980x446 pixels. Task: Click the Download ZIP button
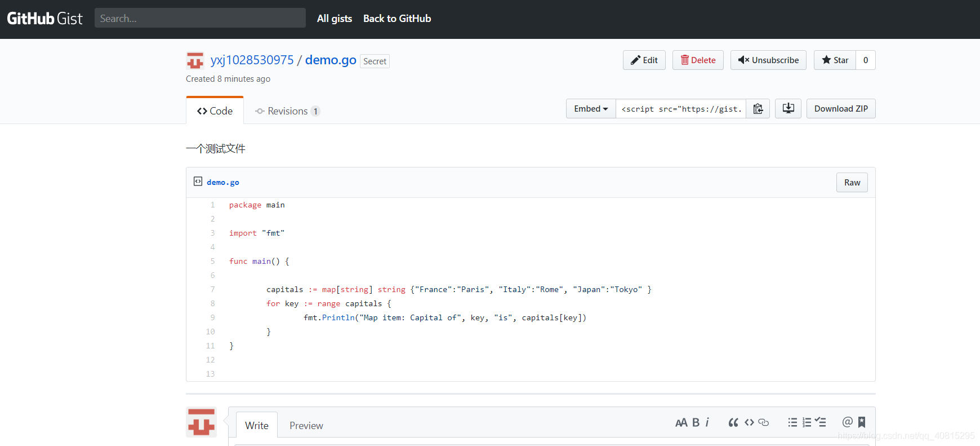click(x=841, y=109)
